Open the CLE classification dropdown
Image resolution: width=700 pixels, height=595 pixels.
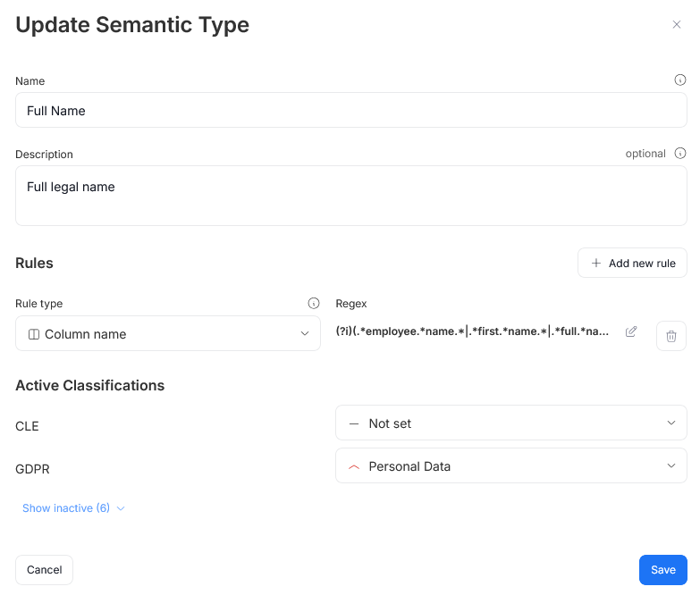point(510,423)
